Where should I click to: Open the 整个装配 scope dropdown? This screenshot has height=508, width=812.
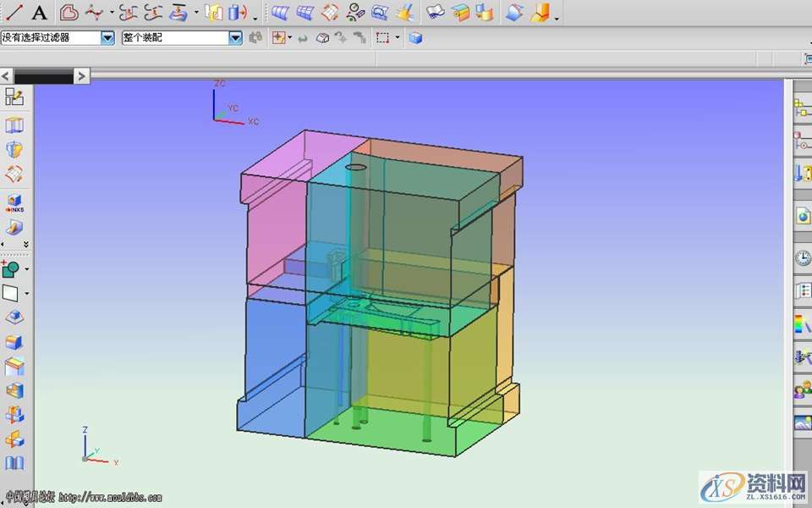point(235,38)
